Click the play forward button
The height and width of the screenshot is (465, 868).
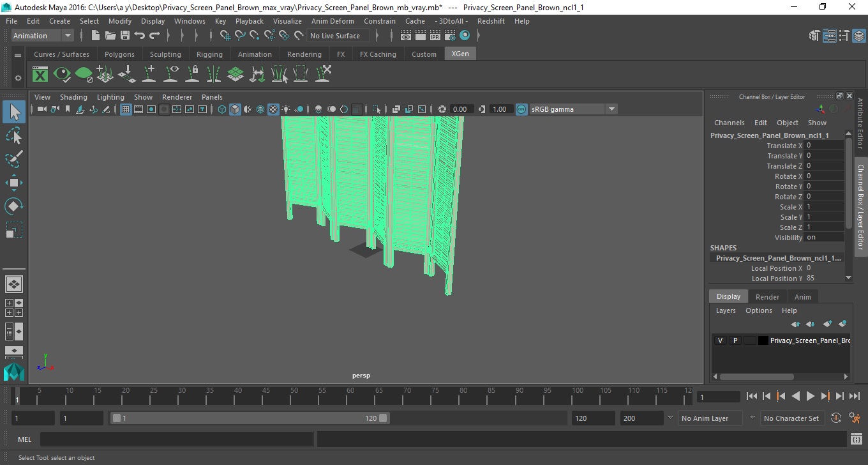[810, 396]
